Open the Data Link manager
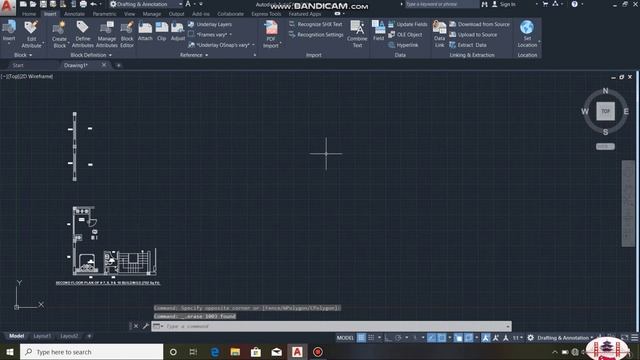 (439, 34)
